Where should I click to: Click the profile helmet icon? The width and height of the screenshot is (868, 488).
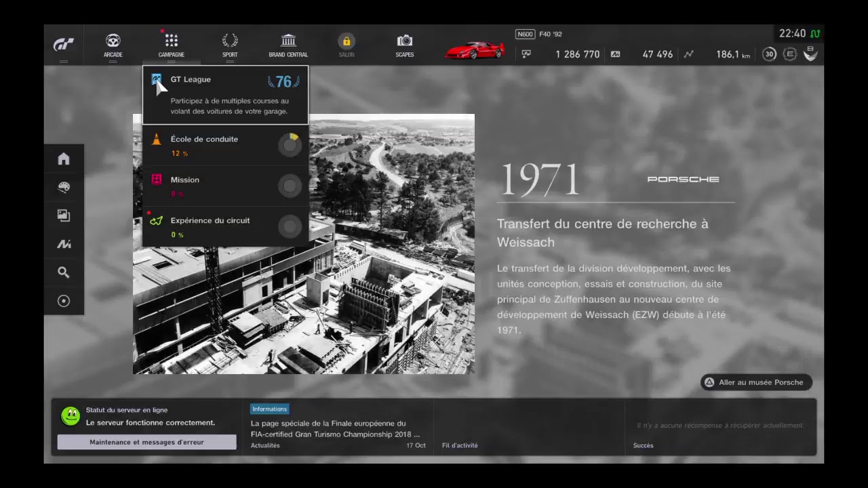coord(810,54)
